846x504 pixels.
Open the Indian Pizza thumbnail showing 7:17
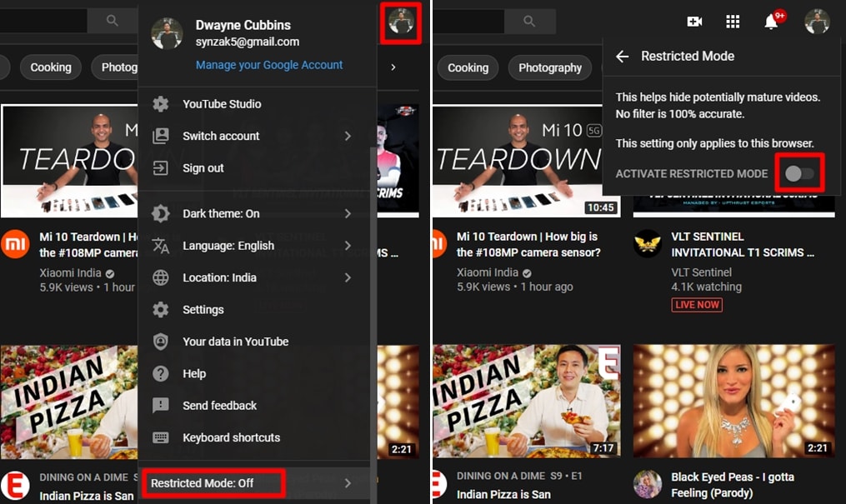tap(527, 402)
